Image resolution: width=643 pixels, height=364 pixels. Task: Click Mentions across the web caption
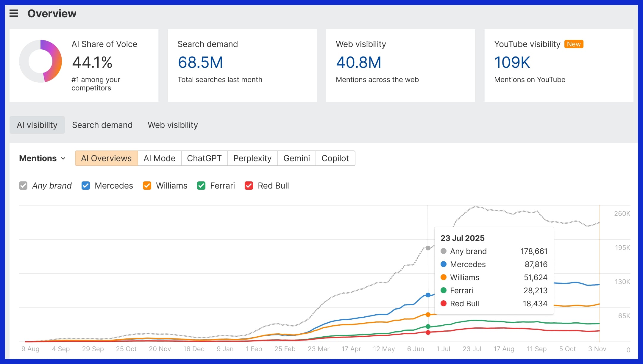point(377,80)
